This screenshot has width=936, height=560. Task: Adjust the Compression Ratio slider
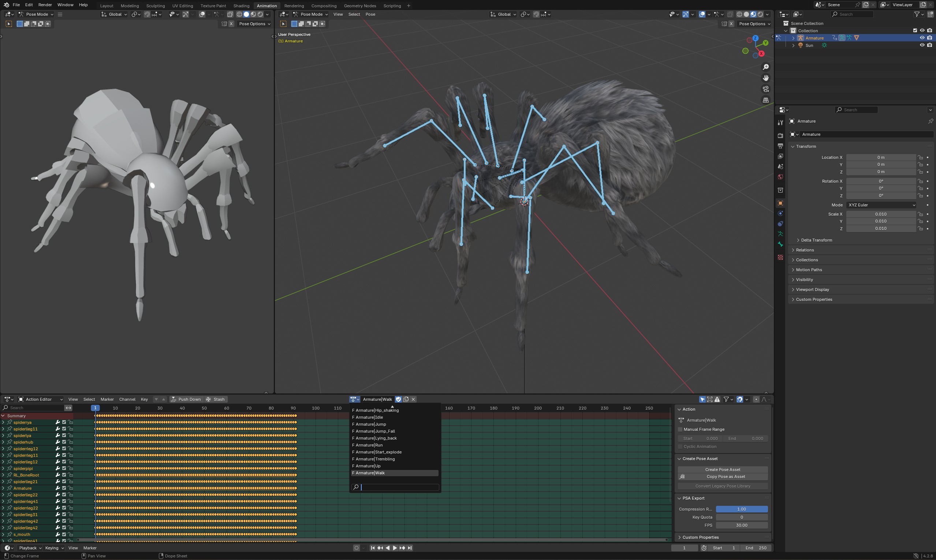point(742,509)
